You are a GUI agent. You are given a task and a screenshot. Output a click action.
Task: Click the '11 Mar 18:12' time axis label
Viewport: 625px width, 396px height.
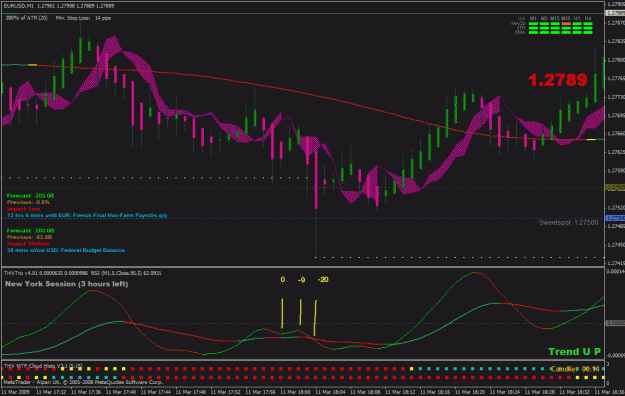400,392
